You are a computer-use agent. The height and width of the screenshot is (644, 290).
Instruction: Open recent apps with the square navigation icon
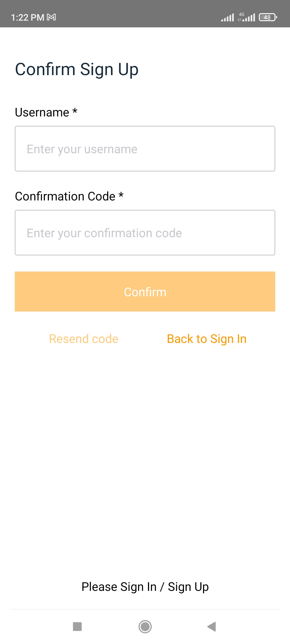(x=77, y=627)
